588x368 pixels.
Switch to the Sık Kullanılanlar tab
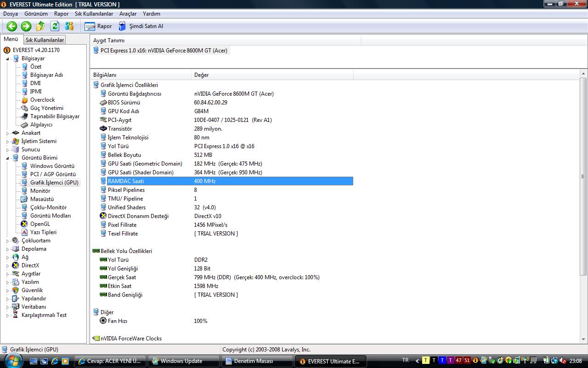(45, 40)
